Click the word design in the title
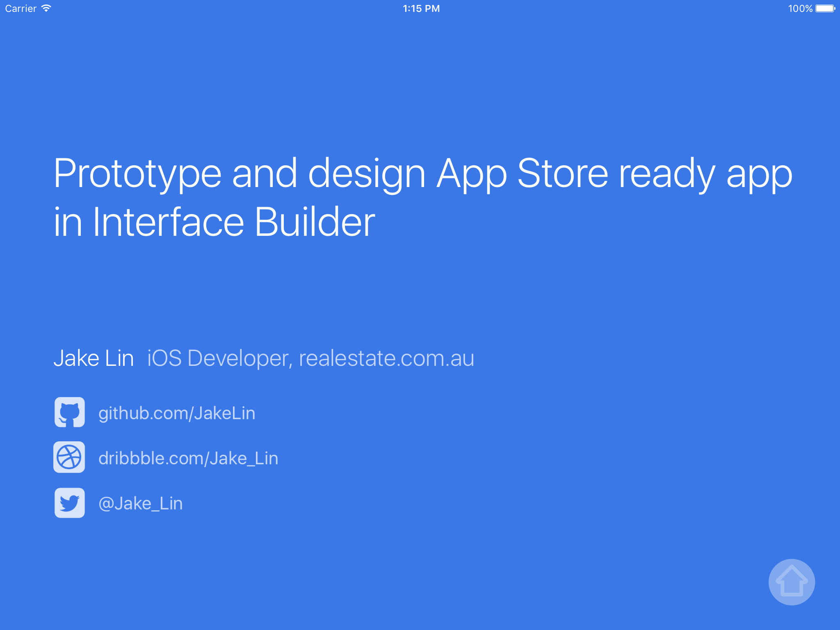 tap(366, 173)
